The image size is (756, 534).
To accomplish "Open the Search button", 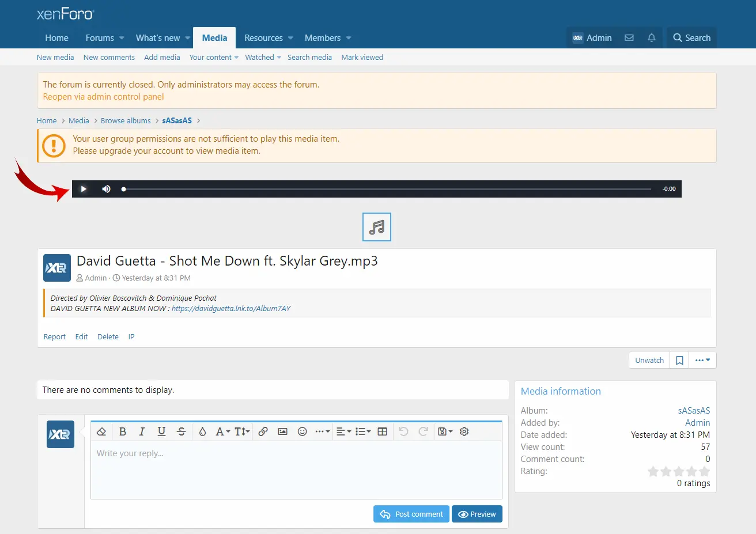I will [691, 38].
